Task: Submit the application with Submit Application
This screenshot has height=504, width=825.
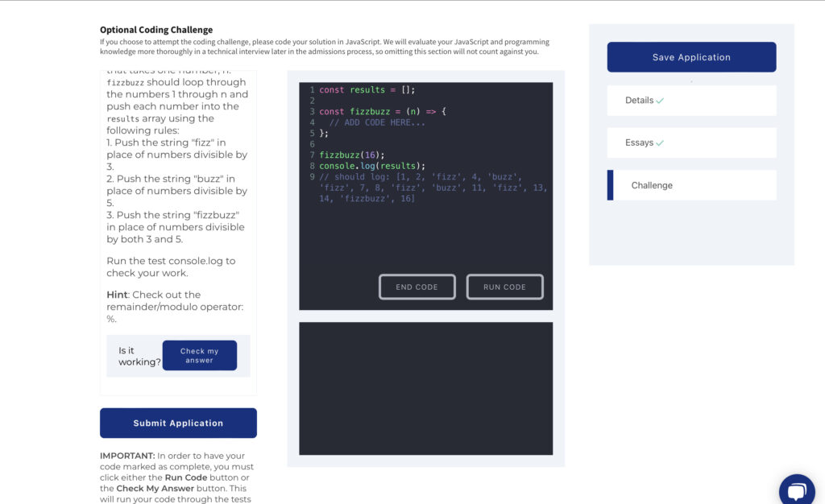Action: pyautogui.click(x=178, y=423)
